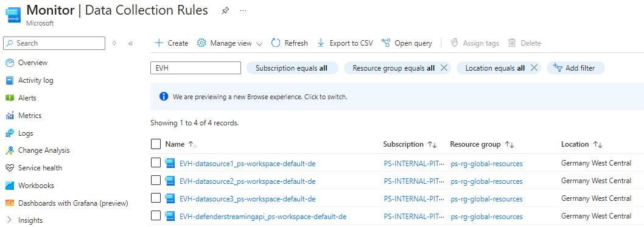Toggle the select-all checkbox in Name header
The height and width of the screenshot is (227, 644).
(156, 144)
